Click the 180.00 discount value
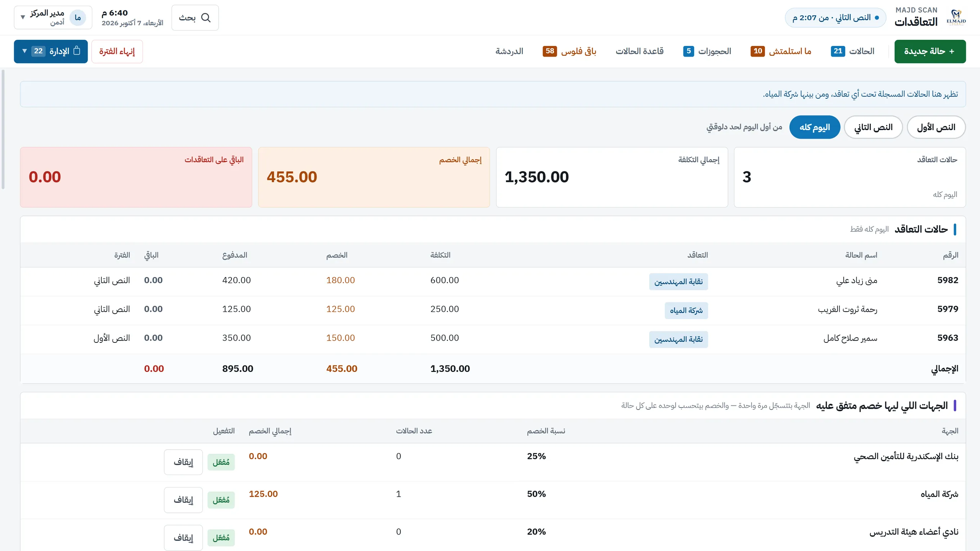The width and height of the screenshot is (980, 551). [x=340, y=280]
